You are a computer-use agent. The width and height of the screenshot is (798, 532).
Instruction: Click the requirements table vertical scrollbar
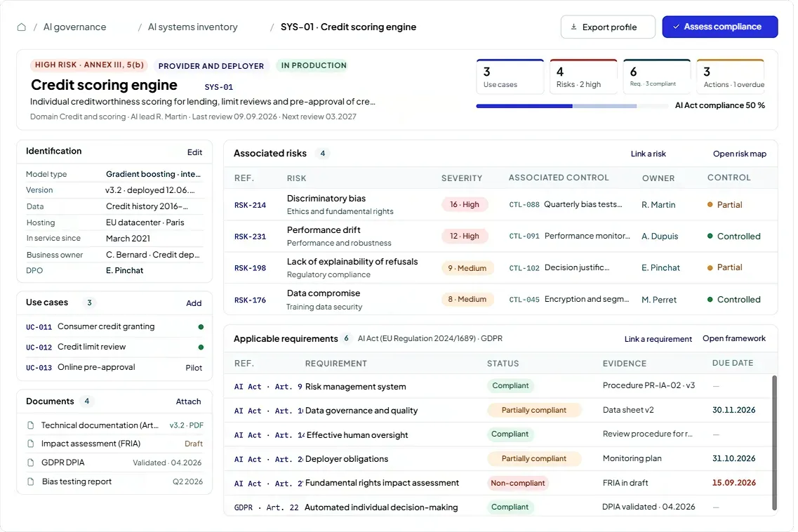click(x=774, y=442)
